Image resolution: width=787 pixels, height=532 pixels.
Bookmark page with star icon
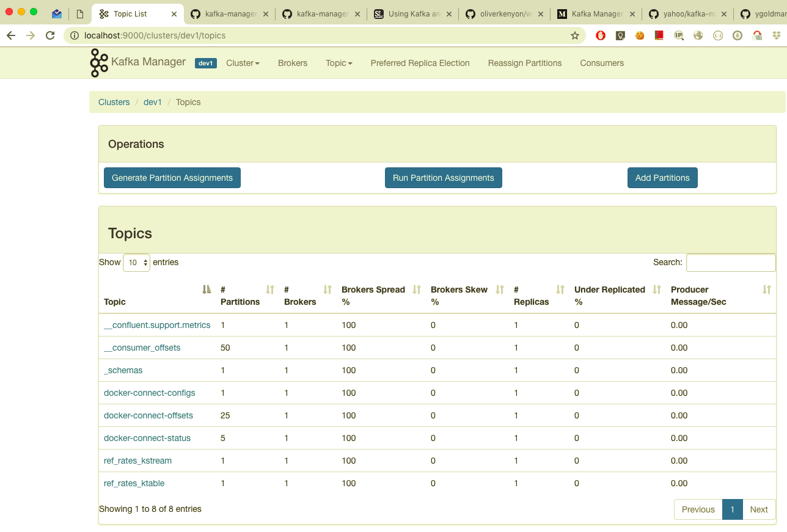[x=574, y=35]
